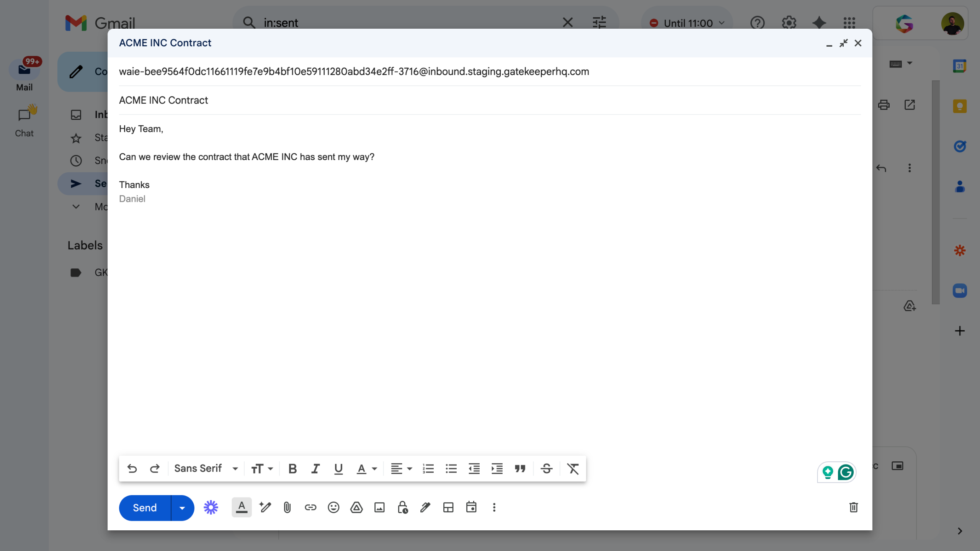This screenshot has width=980, height=551.
Task: Discard draft with the trash icon
Action: tap(853, 508)
